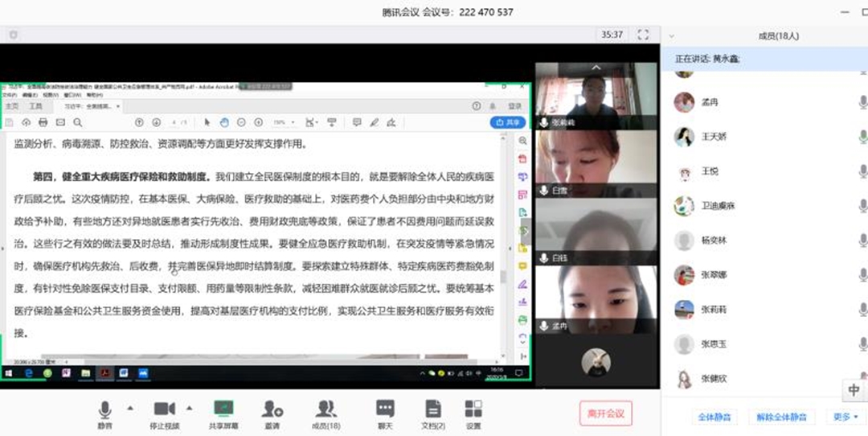Switch to the 工具 tab in Acrobat
The height and width of the screenshot is (436, 868).
point(35,106)
